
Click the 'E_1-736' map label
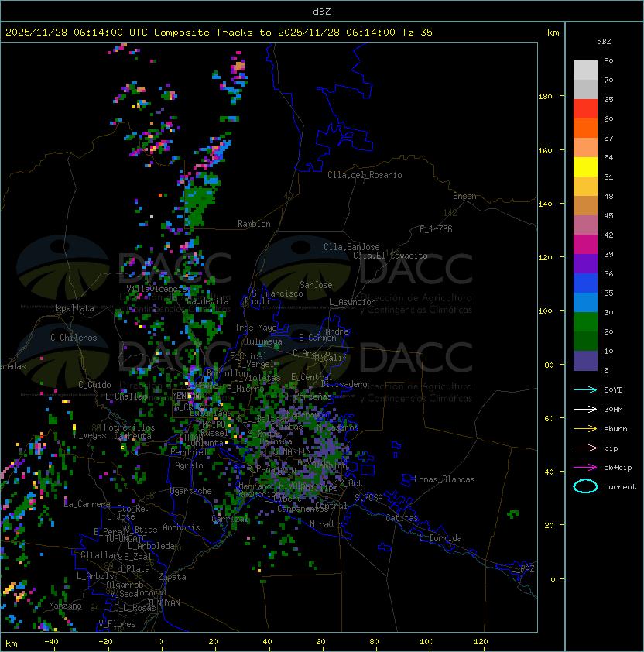tap(436, 229)
